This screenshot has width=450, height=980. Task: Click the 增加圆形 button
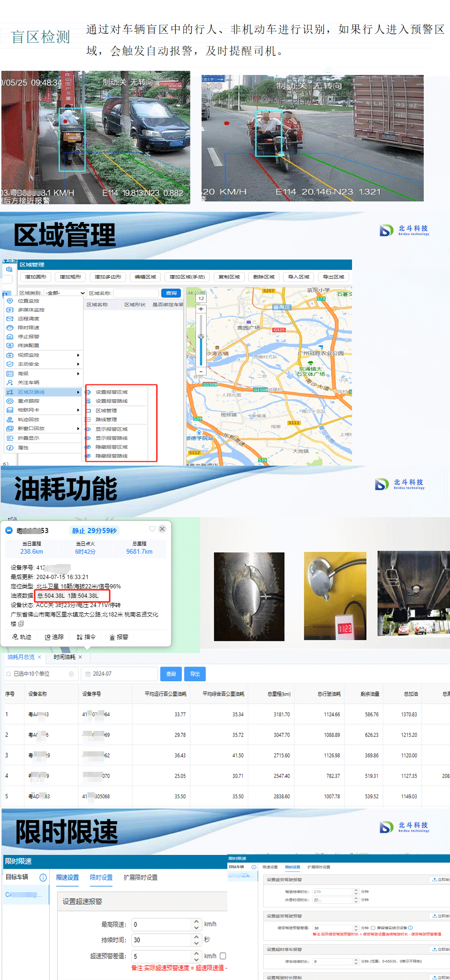tap(36, 277)
